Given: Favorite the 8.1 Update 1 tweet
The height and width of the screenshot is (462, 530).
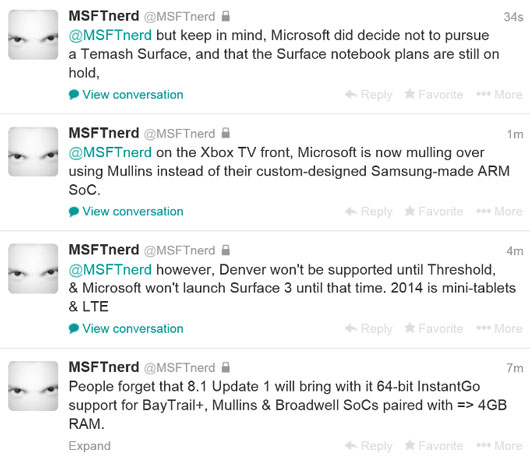Looking at the screenshot, I should (434, 446).
